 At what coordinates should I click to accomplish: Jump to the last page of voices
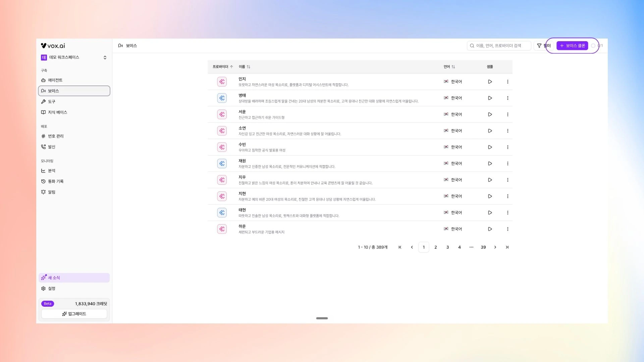[507, 247]
